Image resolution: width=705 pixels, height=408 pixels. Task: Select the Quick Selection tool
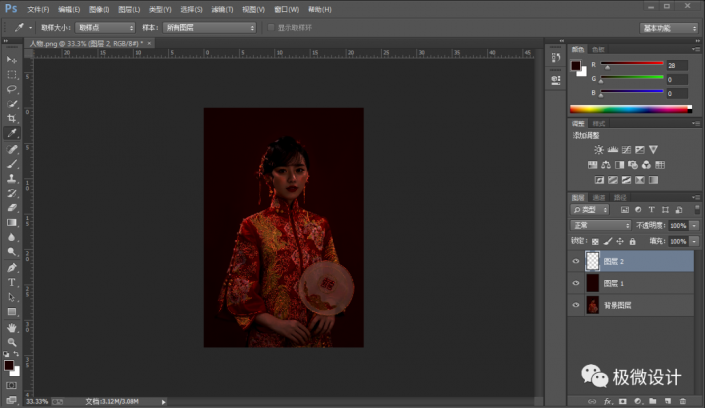[x=12, y=104]
